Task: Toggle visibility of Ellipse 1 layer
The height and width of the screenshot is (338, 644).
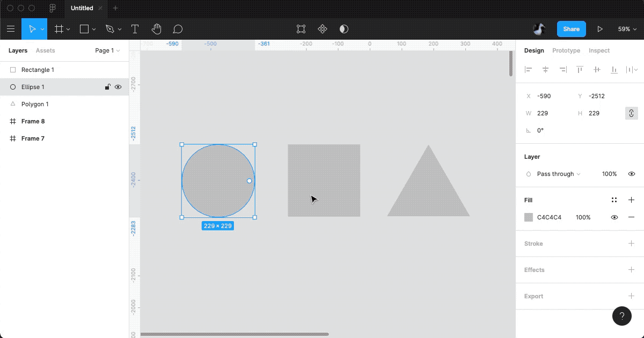Action: (118, 86)
